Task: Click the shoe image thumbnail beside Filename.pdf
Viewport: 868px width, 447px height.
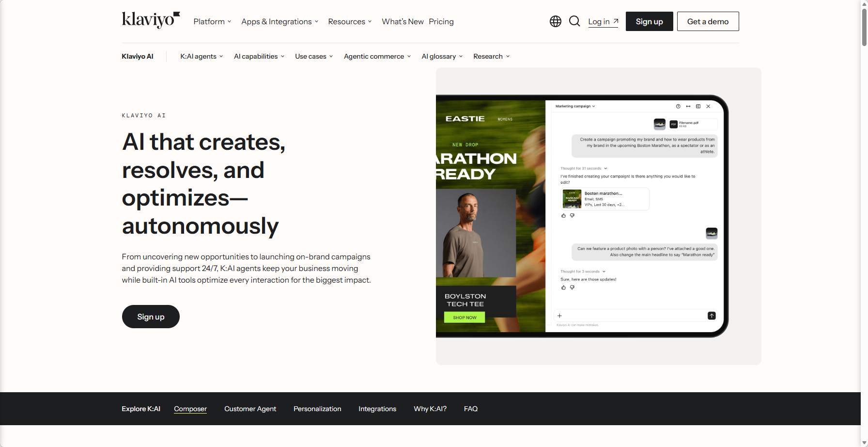Action: 659,124
